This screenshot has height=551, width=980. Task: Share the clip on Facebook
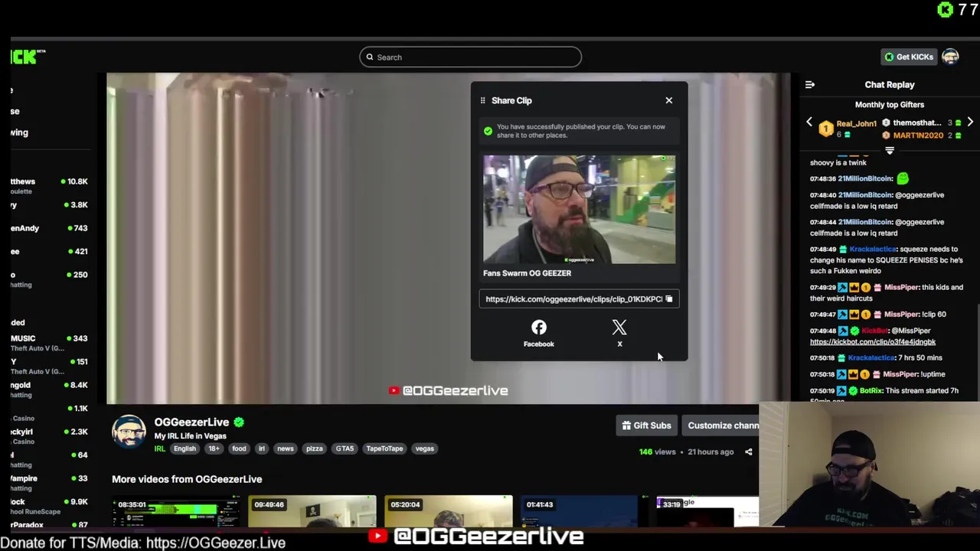[x=539, y=334]
